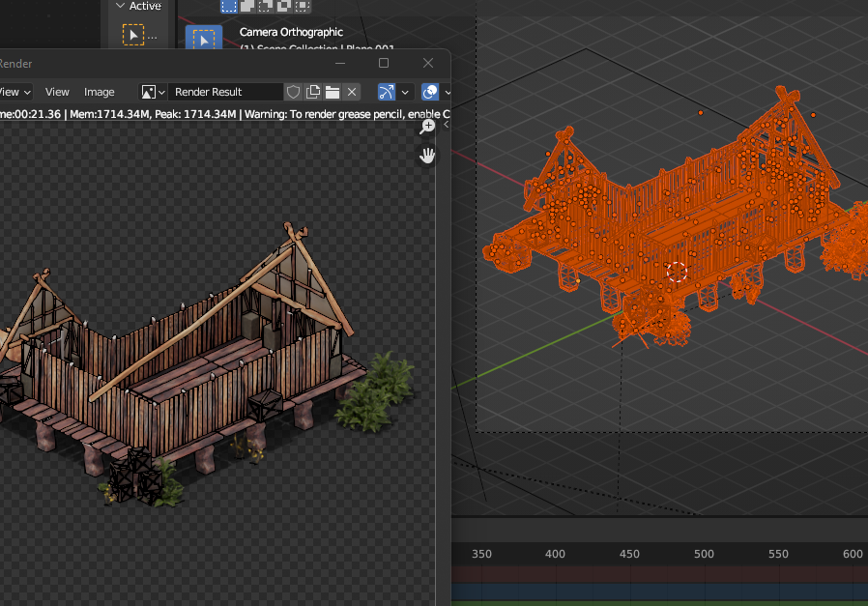The height and width of the screenshot is (606, 868).
Task: Open the View menu in Render window
Action: click(57, 92)
